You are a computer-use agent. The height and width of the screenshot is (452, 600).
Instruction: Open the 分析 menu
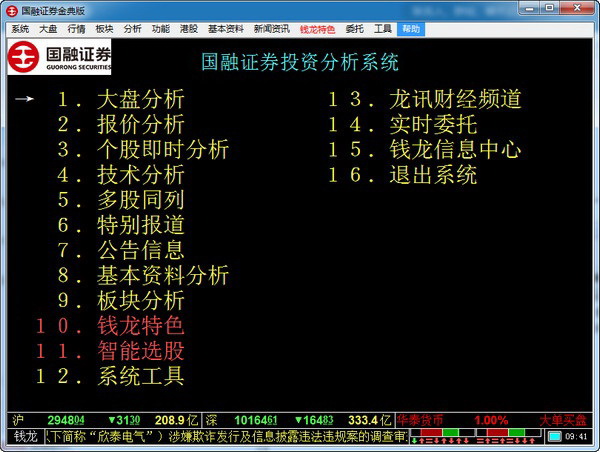(132, 29)
